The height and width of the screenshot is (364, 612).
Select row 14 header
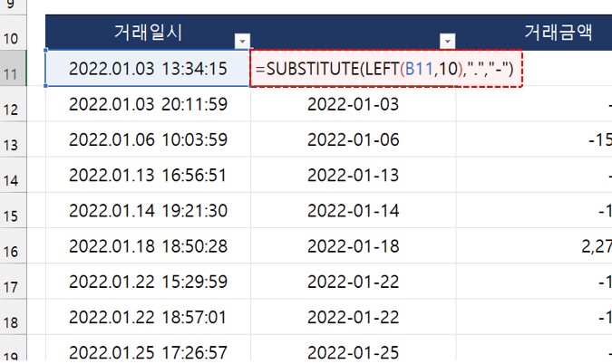[21, 179]
